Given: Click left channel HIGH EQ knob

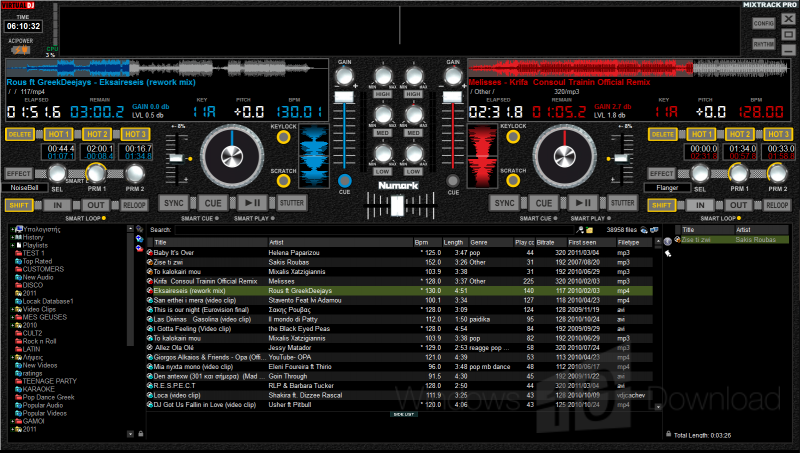Looking at the screenshot, I should (x=383, y=77).
